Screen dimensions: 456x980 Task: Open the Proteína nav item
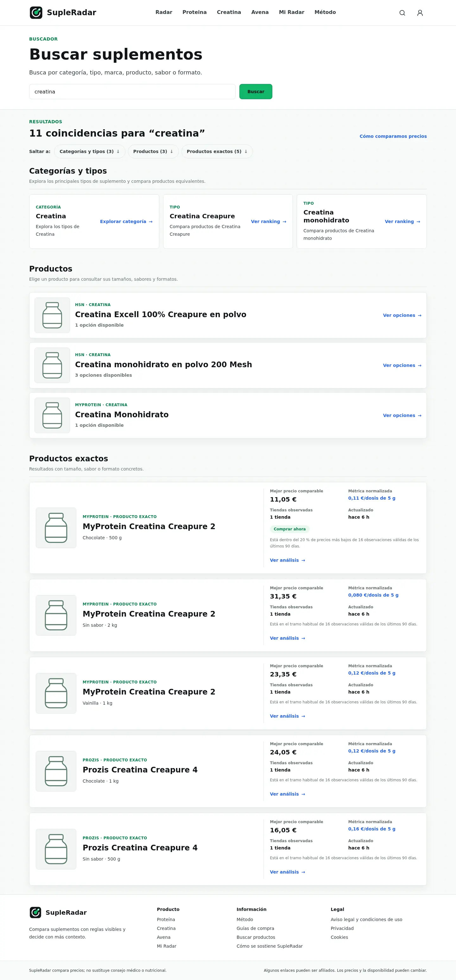195,12
